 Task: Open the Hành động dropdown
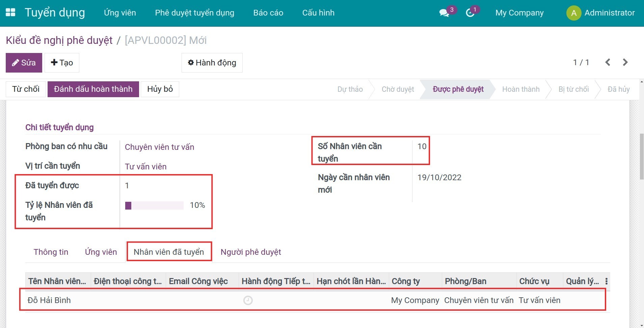[212, 63]
